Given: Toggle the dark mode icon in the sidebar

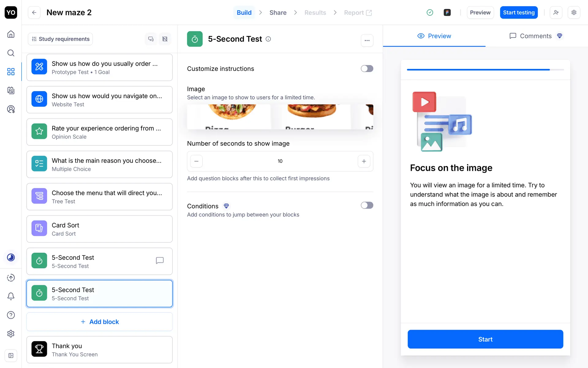Looking at the screenshot, I should point(11,257).
